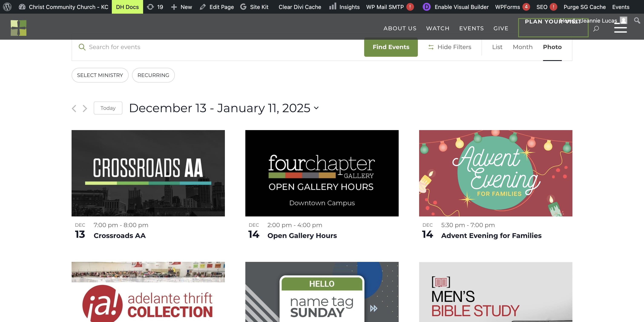Open the Advent Evening event image
This screenshot has width=644, height=322.
click(496, 173)
